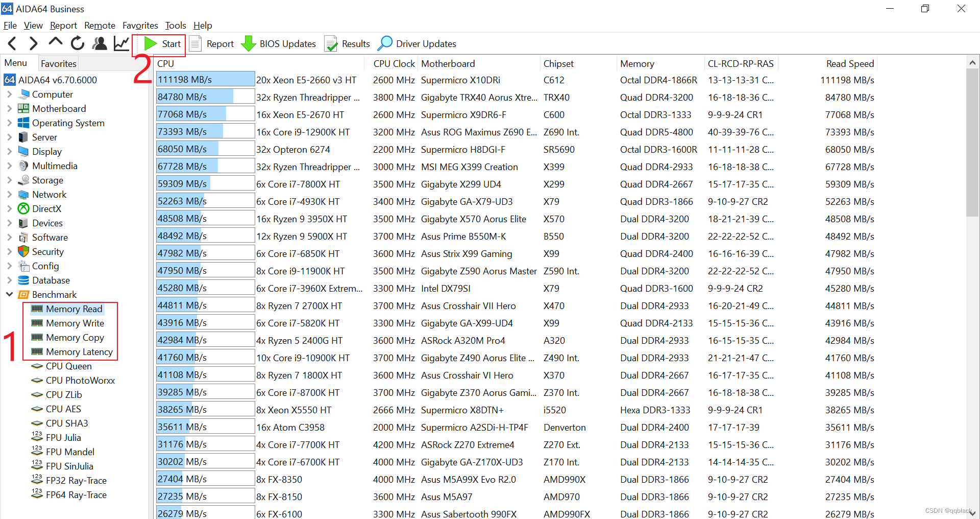980x519 pixels.
Task: Start the benchmark with the green Start button
Action: click(x=162, y=44)
